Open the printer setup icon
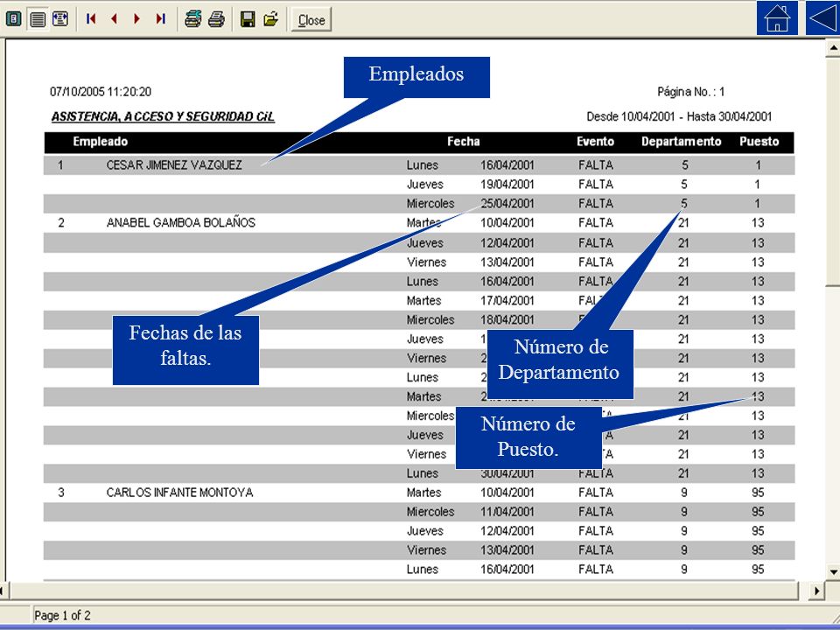840x630 pixels. [x=192, y=18]
